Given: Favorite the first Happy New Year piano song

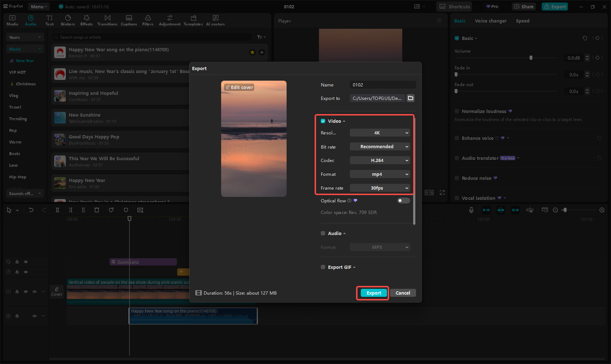Looking at the screenshot, I should point(253,52).
